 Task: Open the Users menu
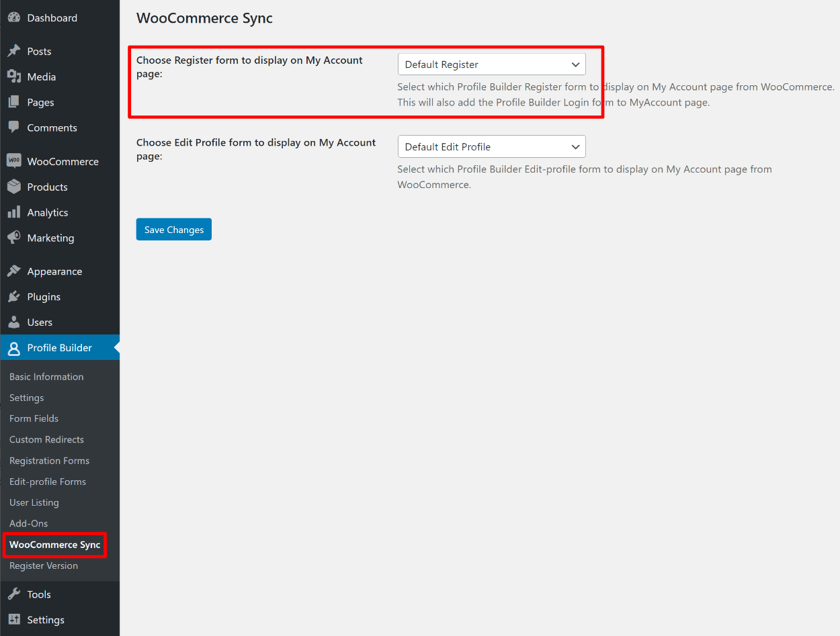[60, 322]
